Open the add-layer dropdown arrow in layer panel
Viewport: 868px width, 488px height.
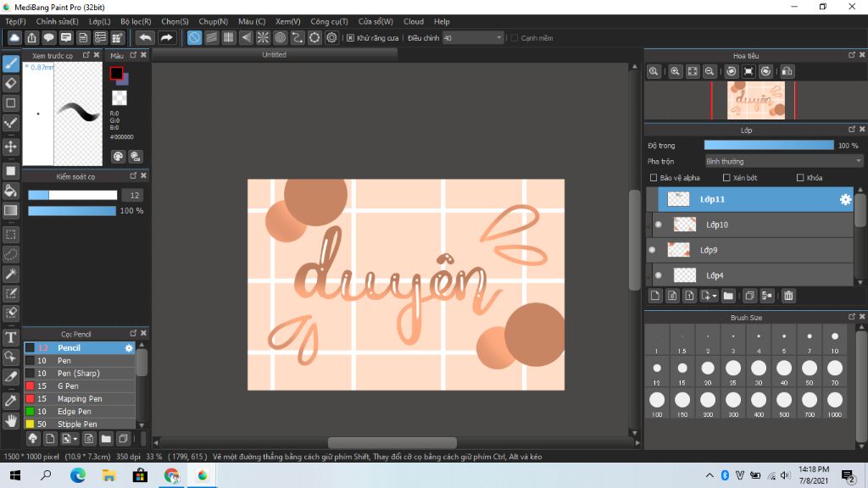tap(714, 296)
